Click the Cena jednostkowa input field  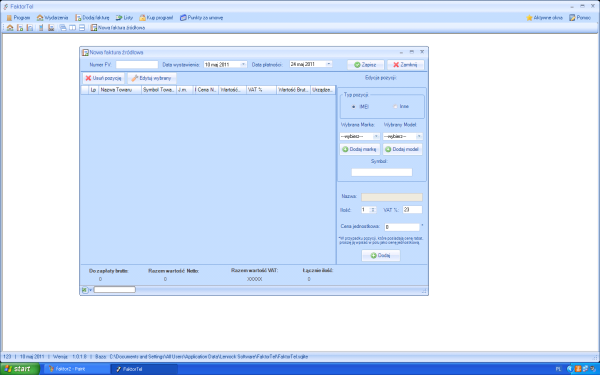[x=402, y=227]
